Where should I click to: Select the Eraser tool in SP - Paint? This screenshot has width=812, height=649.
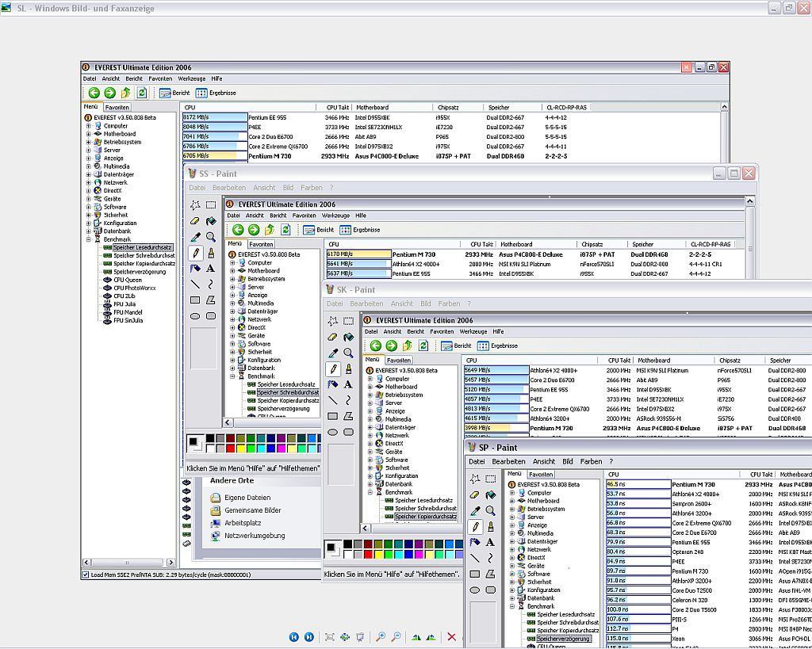(x=474, y=494)
